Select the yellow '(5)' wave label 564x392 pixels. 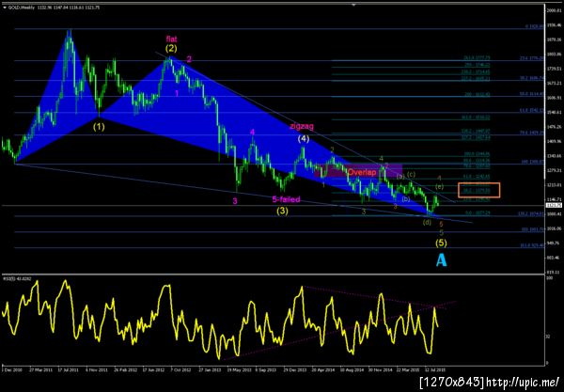pos(441,243)
